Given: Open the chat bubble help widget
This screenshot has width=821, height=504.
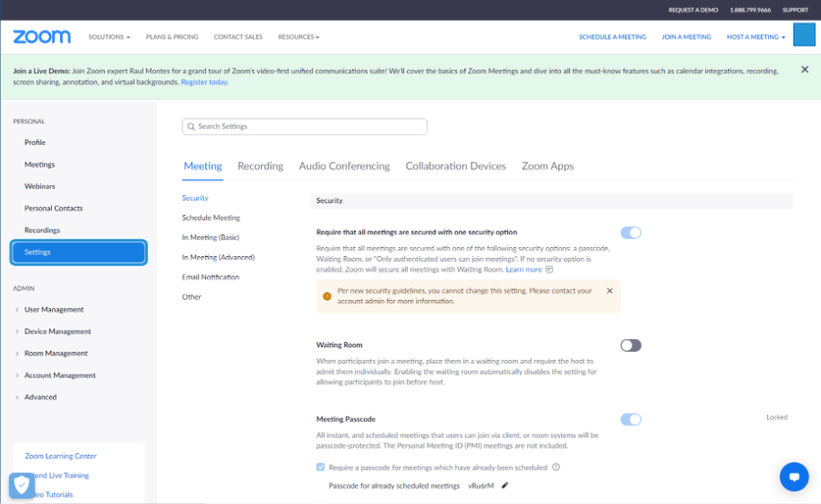Looking at the screenshot, I should coord(794,477).
